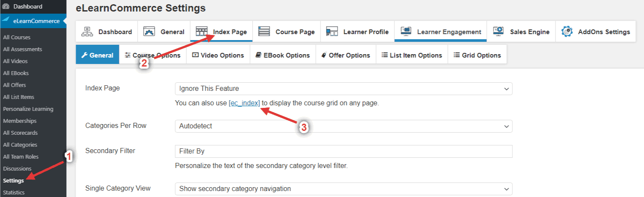Click the tag icon beside Offer Options

(x=324, y=55)
